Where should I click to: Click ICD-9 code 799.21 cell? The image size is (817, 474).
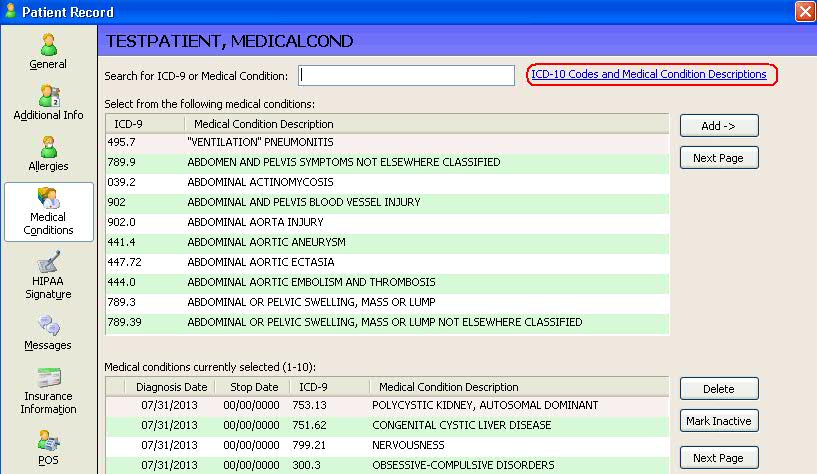coord(310,445)
